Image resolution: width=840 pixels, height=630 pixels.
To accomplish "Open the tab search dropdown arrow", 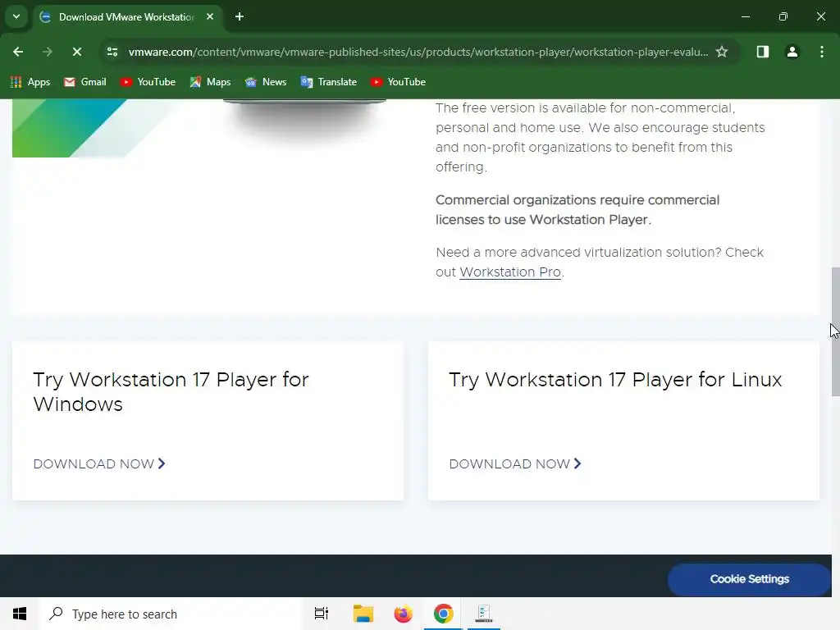I will coord(16,16).
